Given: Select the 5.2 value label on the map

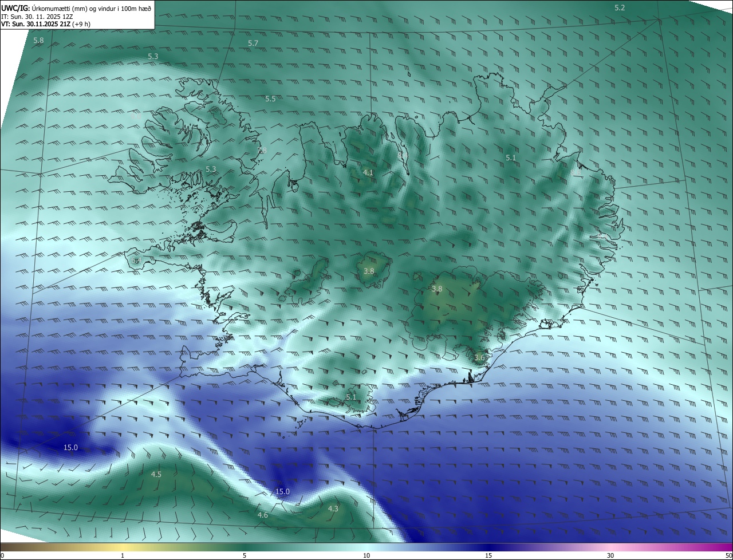Looking at the screenshot, I should pyautogui.click(x=620, y=8).
